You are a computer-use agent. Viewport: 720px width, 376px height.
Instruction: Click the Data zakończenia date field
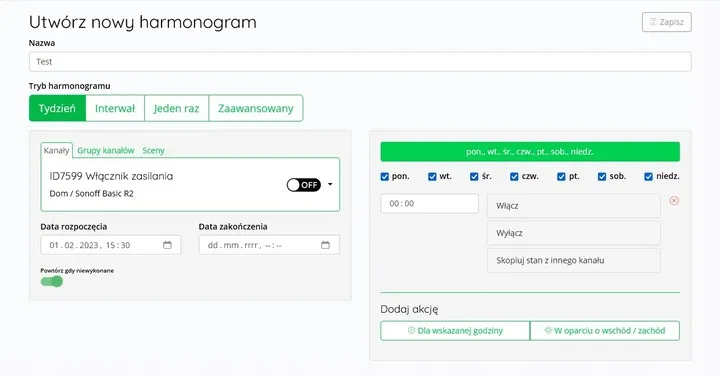click(x=269, y=245)
